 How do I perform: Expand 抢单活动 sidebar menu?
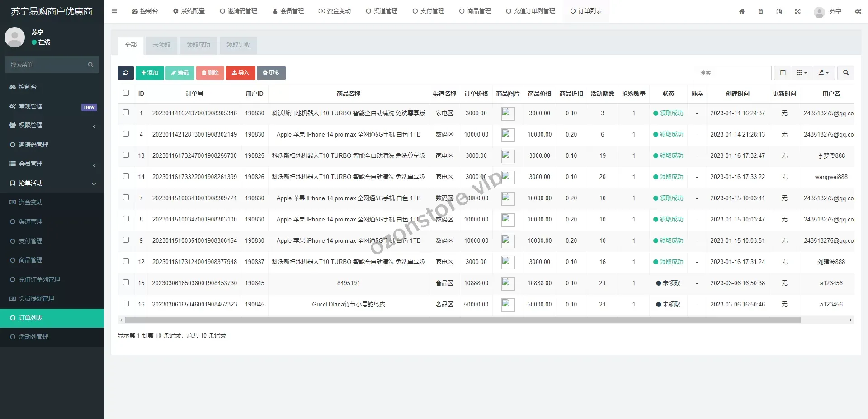(x=52, y=183)
